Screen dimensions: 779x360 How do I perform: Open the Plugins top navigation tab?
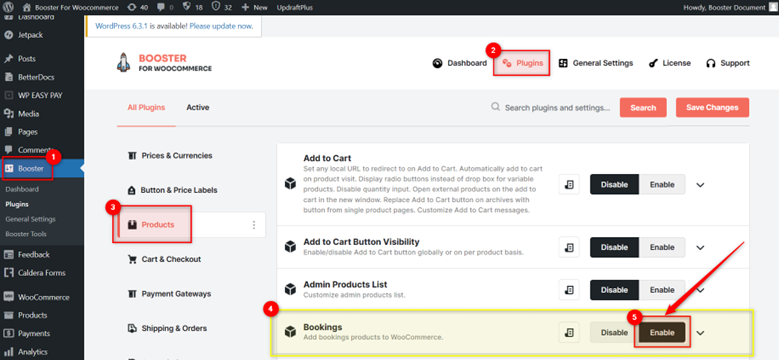tap(522, 63)
